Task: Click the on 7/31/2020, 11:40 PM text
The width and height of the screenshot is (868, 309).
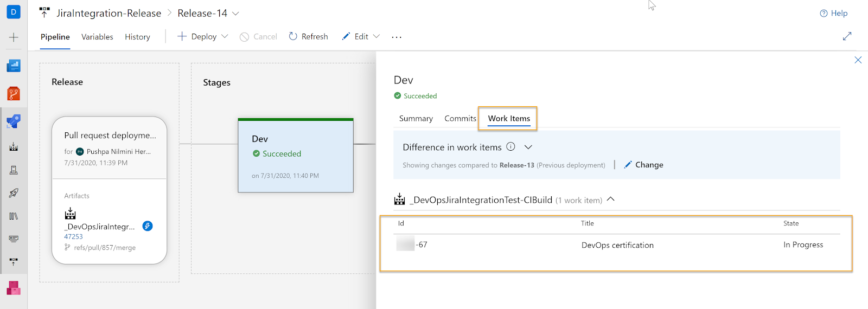Action: click(x=285, y=176)
